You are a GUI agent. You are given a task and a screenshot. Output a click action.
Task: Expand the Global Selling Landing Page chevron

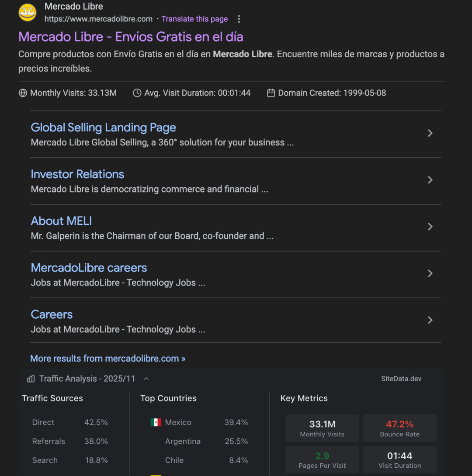click(430, 133)
